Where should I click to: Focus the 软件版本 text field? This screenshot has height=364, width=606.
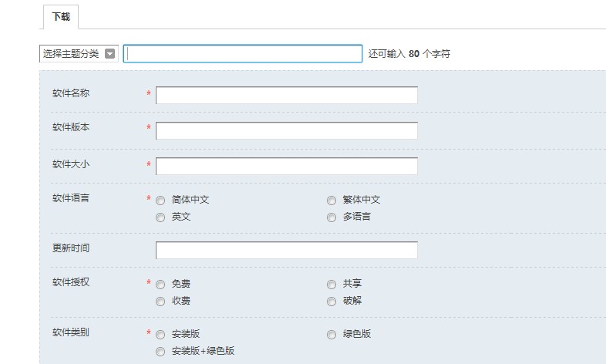(286, 130)
